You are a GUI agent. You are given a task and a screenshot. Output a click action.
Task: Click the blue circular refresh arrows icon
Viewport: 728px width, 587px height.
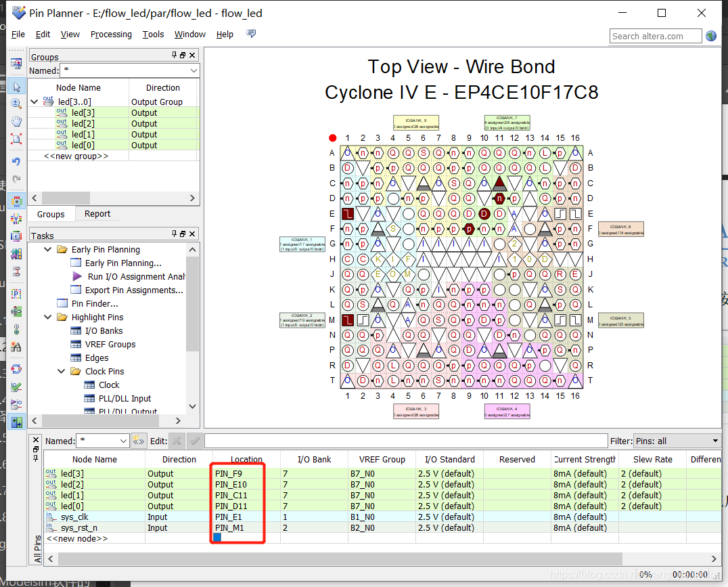[x=16, y=369]
